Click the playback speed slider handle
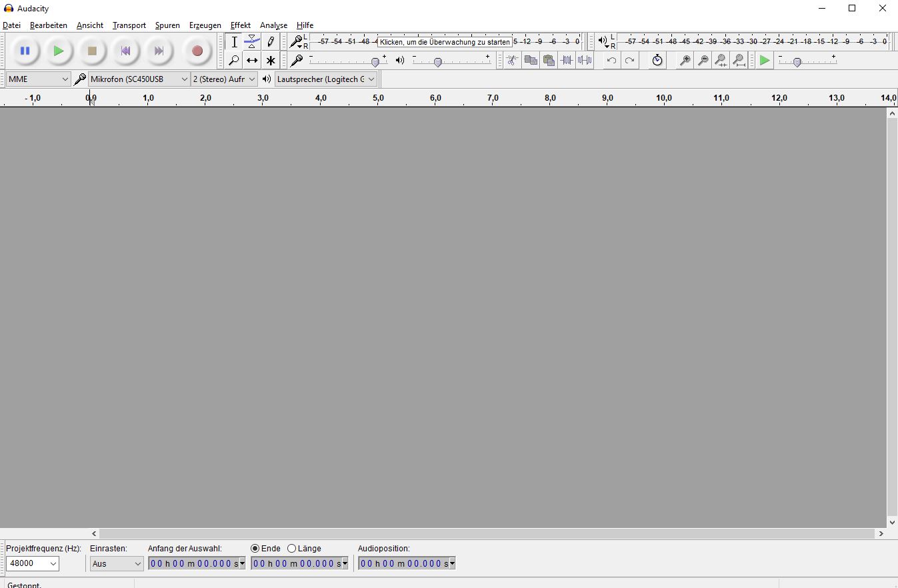Viewport: 898px width, 588px height. point(797,62)
